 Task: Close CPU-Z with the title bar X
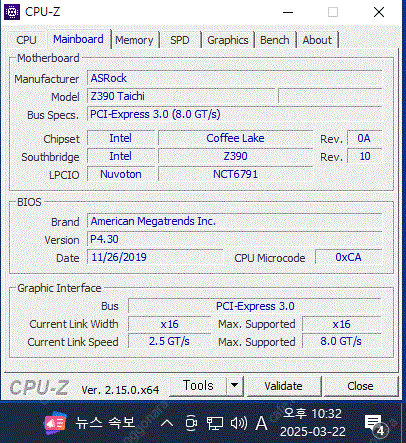pos(379,13)
